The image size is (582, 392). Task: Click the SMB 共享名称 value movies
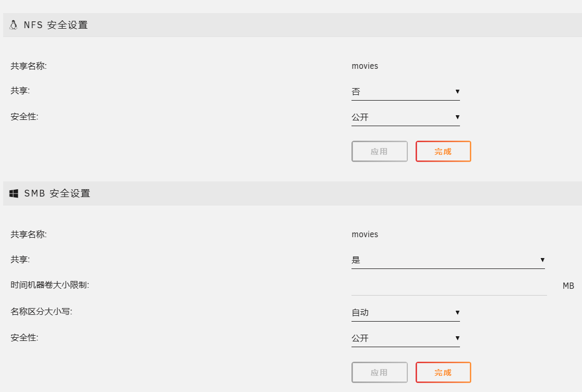pos(365,235)
